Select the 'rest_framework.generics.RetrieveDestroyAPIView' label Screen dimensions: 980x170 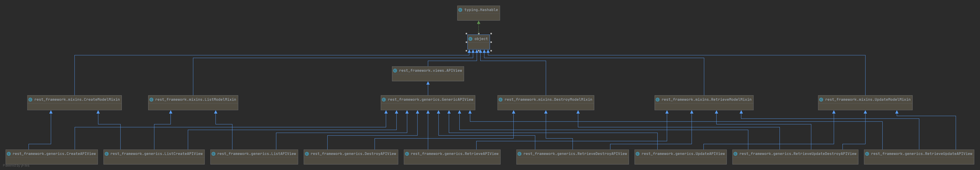(x=575, y=154)
